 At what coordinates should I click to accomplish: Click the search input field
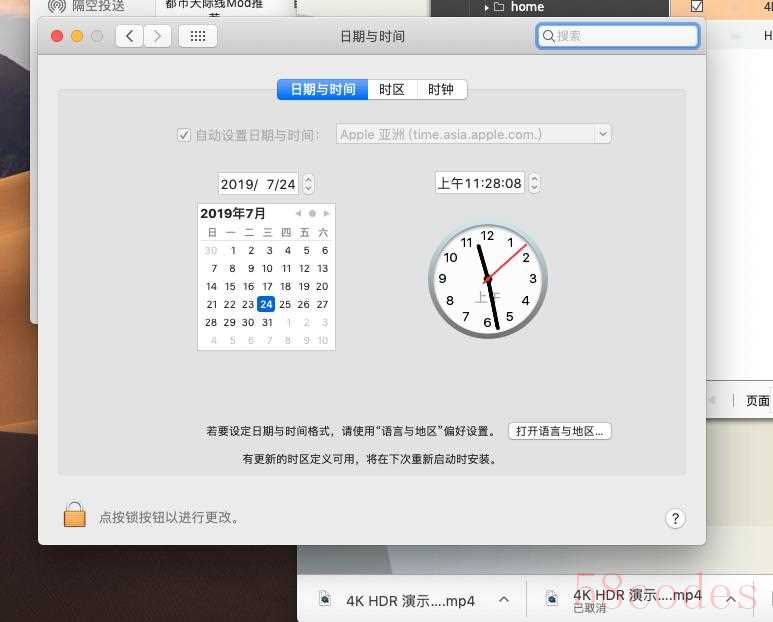pos(618,36)
